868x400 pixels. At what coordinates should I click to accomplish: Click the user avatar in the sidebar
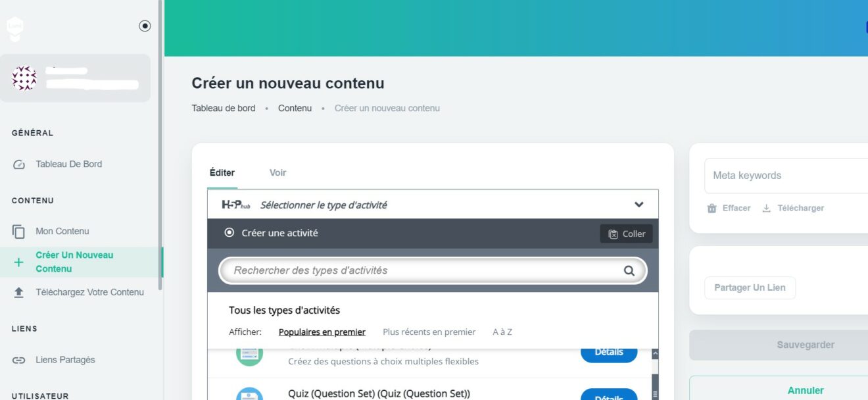click(24, 78)
